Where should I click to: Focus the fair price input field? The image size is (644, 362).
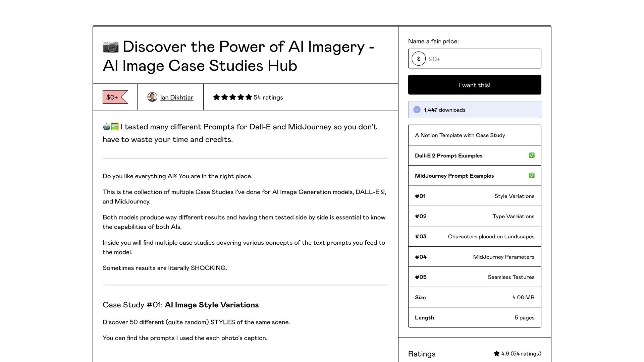[x=483, y=59]
